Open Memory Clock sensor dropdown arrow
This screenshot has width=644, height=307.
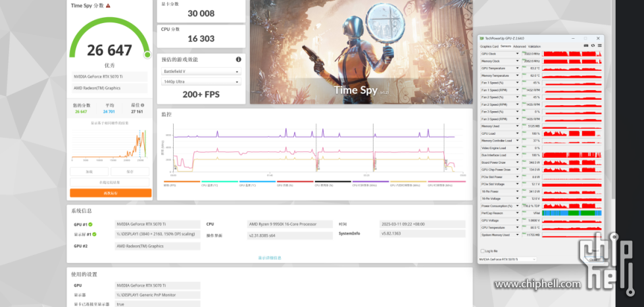click(x=518, y=61)
